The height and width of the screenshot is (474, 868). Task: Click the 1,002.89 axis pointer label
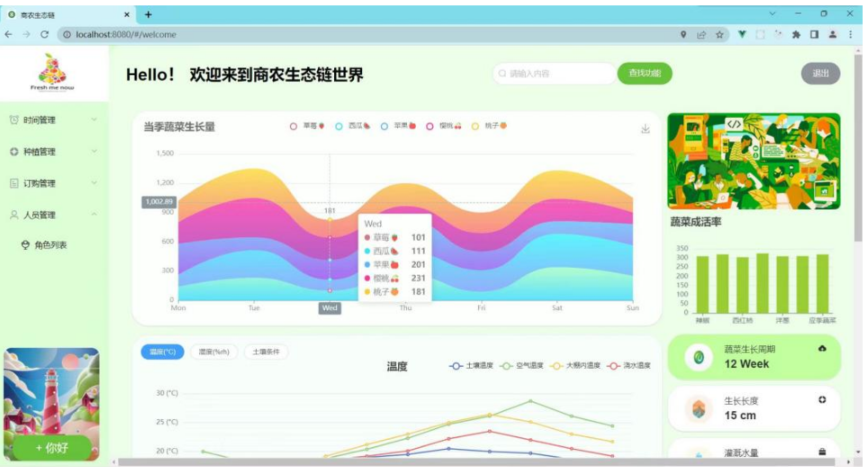pyautogui.click(x=158, y=202)
